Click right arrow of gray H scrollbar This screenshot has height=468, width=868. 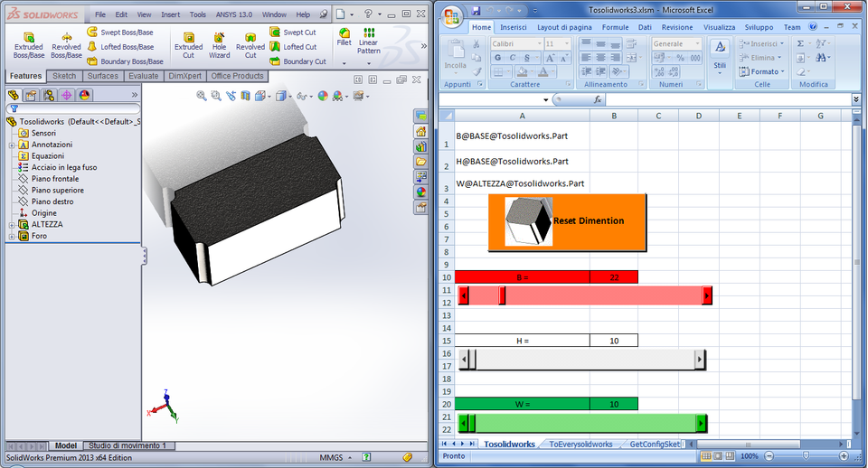[x=700, y=360]
